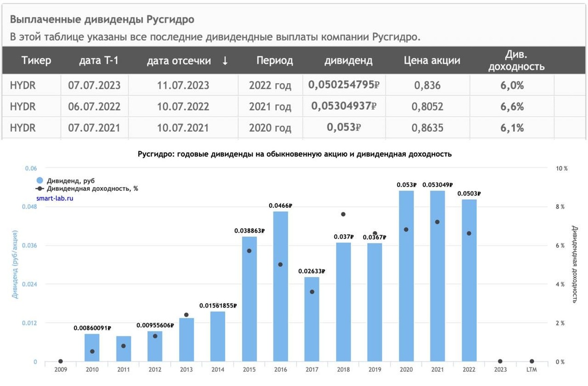This screenshot has width=588, height=386.
Task: Click the 2011 dividend bar
Action: [x=123, y=349]
